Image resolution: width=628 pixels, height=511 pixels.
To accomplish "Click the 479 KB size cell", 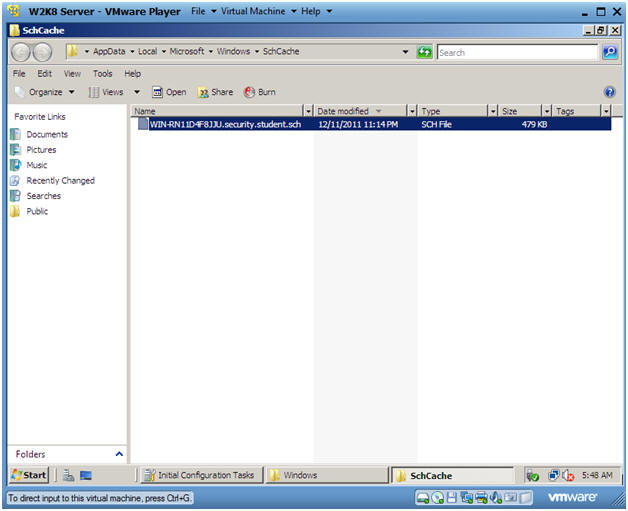I will 534,124.
